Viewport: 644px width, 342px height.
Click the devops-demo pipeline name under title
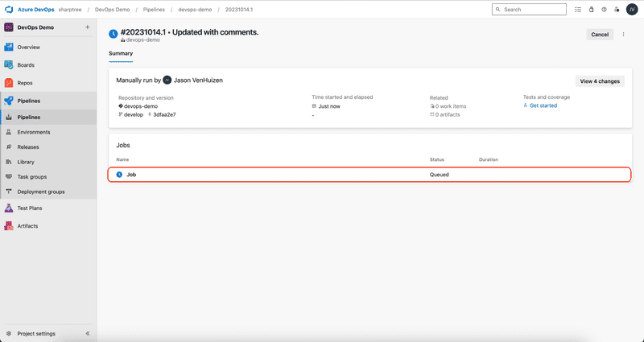(x=143, y=39)
